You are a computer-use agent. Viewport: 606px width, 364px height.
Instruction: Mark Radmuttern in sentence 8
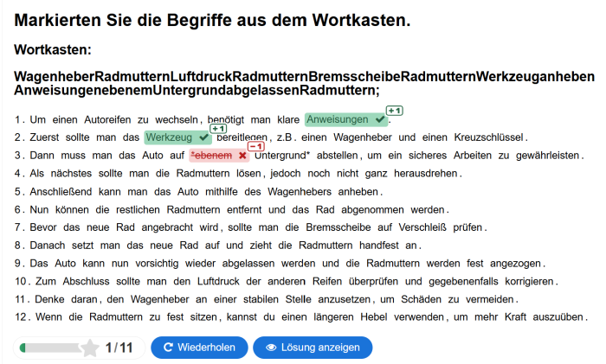pyautogui.click(x=326, y=246)
